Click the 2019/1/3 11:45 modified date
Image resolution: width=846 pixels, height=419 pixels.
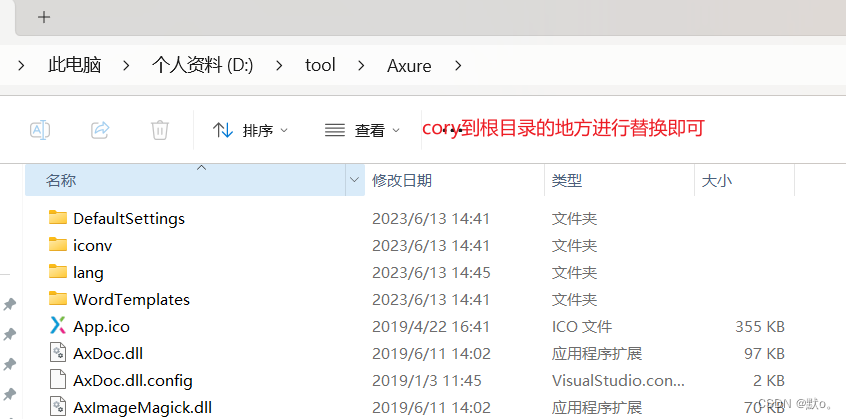427,380
